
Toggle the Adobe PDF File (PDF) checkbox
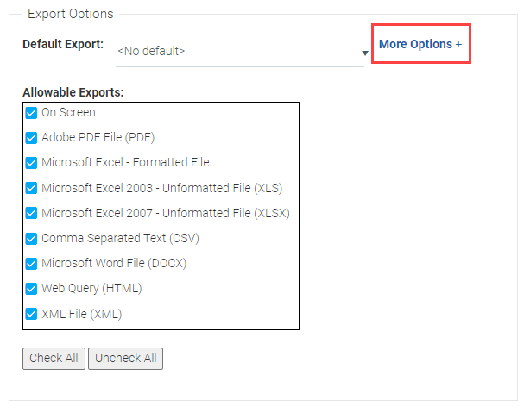click(x=32, y=137)
